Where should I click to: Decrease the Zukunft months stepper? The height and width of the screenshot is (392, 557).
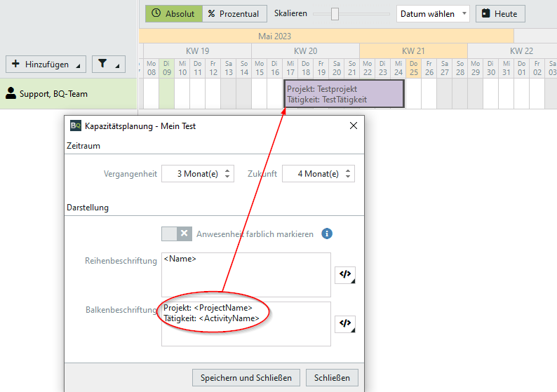(349, 177)
